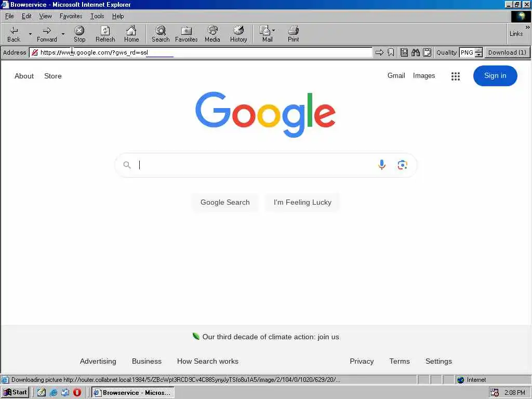Go to the Home page

tap(131, 34)
